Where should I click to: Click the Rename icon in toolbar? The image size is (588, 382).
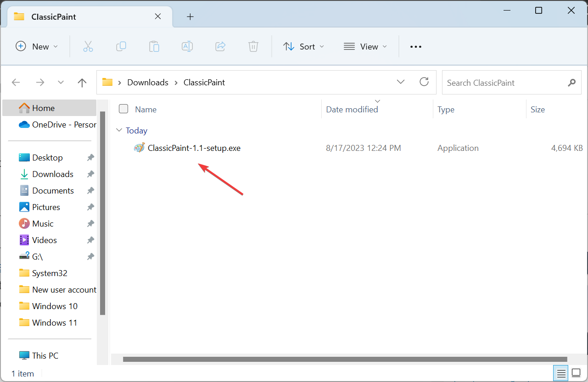click(x=187, y=46)
